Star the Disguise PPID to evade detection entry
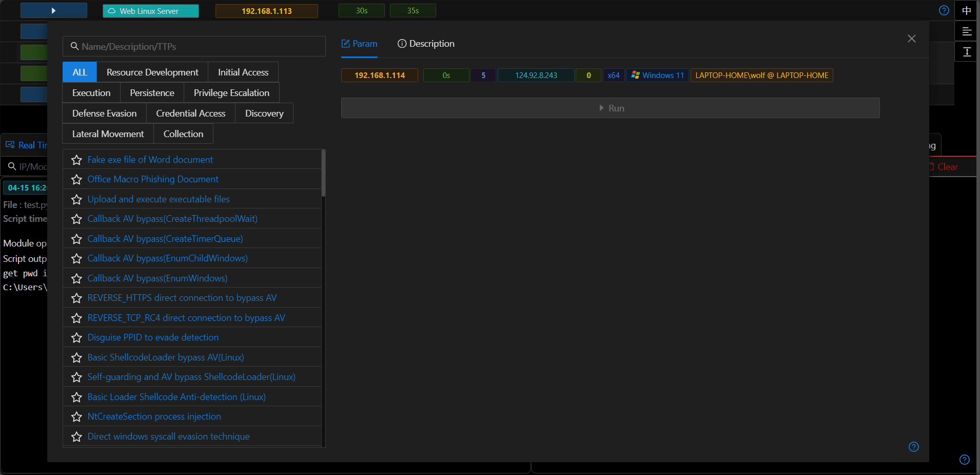 (76, 337)
